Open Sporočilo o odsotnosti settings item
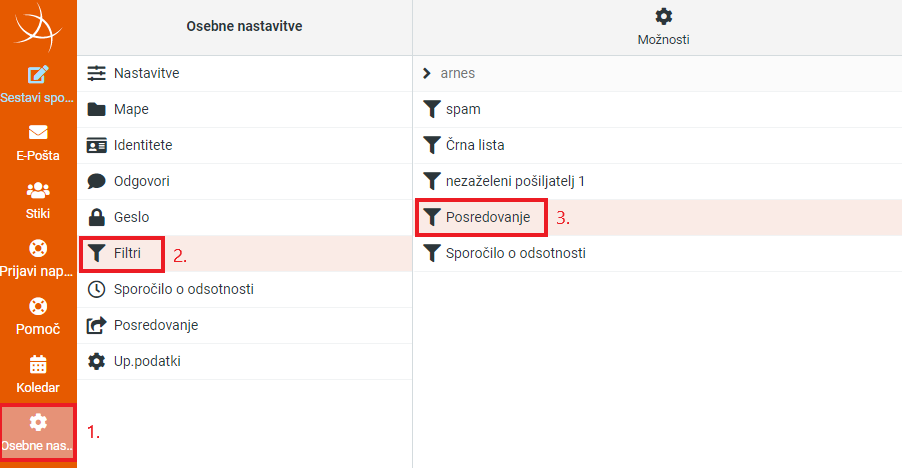This screenshot has height=468, width=902. coord(244,289)
